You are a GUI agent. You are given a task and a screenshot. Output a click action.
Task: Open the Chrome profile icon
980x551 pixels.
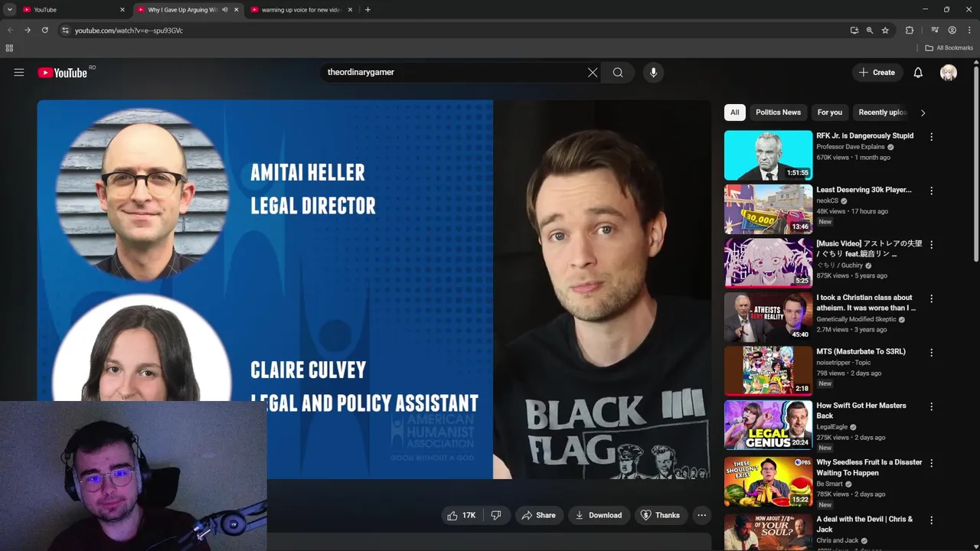(952, 30)
